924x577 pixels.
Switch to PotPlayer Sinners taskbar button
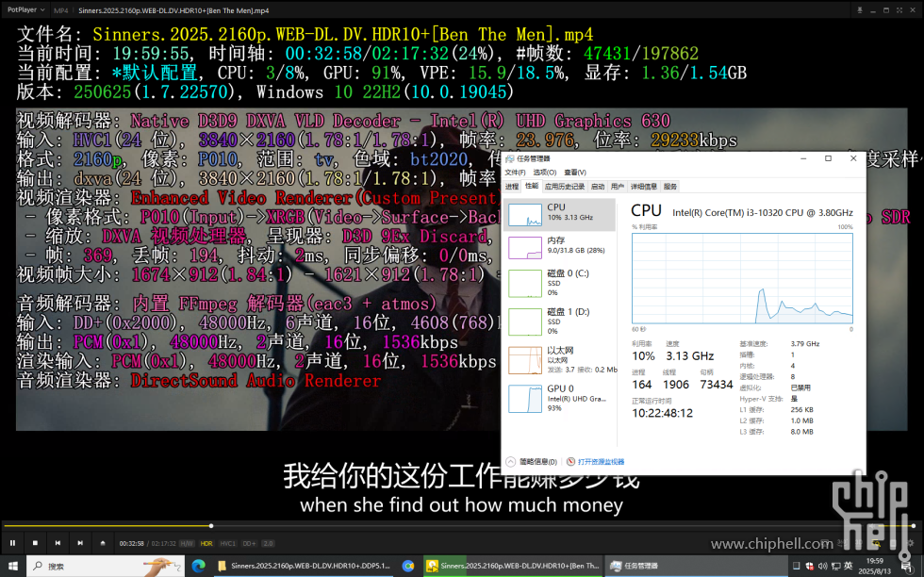click(x=513, y=566)
